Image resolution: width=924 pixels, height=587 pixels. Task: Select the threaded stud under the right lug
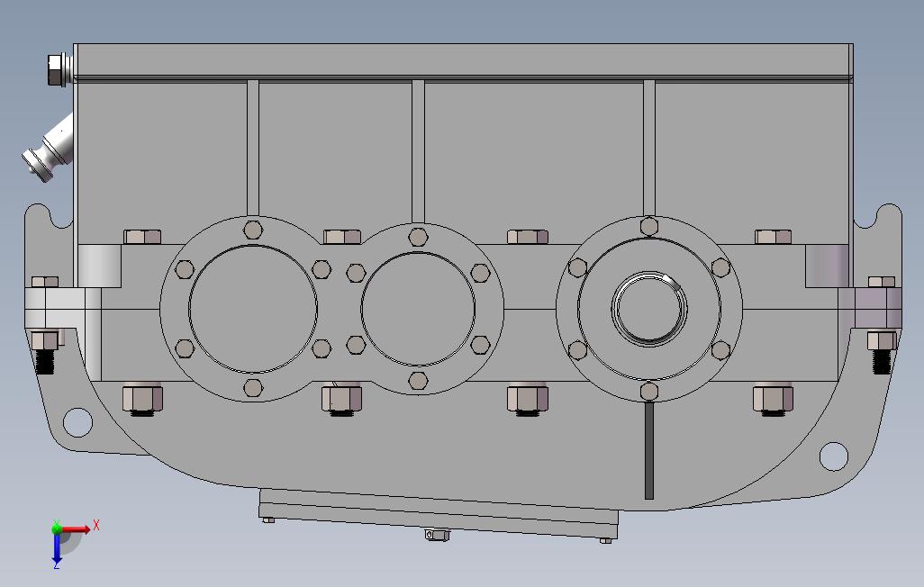tap(881, 361)
